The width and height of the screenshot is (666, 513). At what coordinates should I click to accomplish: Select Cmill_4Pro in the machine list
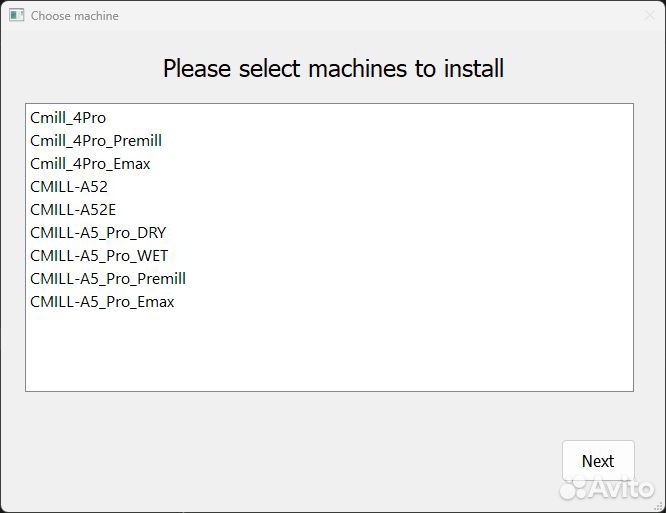68,118
